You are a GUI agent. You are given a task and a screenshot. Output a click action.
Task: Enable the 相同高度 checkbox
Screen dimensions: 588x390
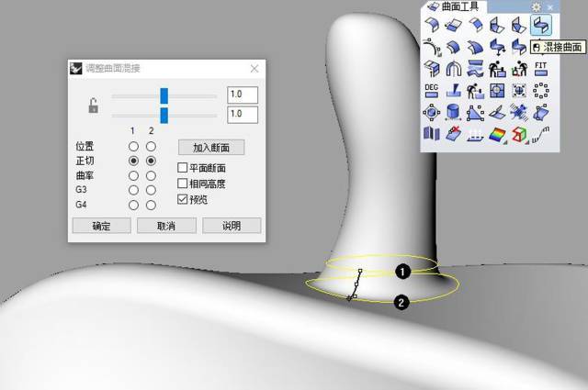[x=182, y=184]
